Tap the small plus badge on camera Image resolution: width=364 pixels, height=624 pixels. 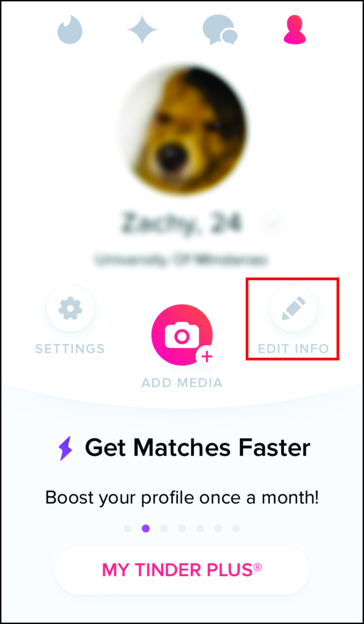pyautogui.click(x=207, y=357)
